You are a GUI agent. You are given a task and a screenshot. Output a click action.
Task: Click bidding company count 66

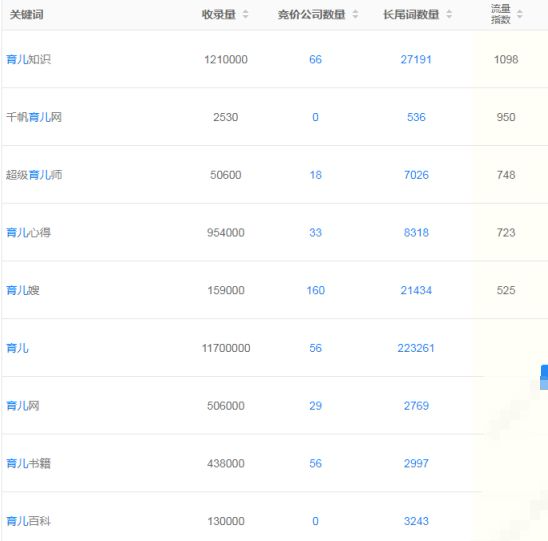pos(315,59)
